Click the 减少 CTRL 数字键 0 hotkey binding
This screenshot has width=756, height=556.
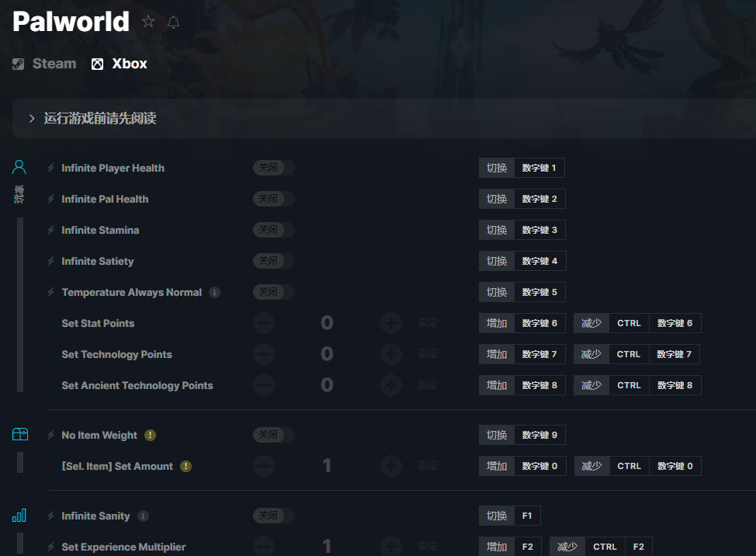[x=638, y=466]
